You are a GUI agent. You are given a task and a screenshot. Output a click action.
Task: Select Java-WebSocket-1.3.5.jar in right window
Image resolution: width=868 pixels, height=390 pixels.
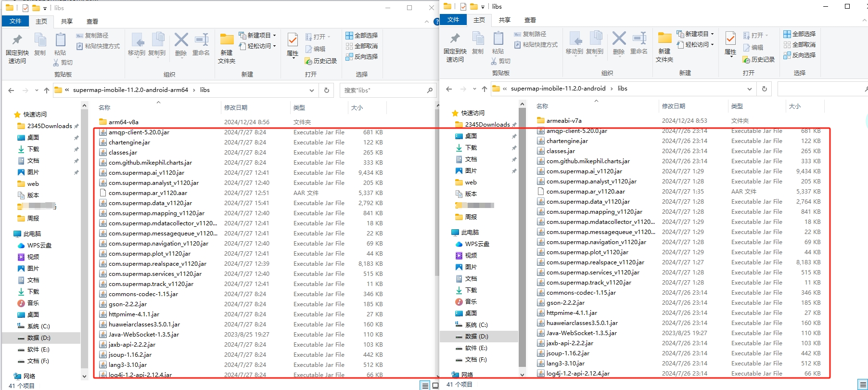coord(581,333)
